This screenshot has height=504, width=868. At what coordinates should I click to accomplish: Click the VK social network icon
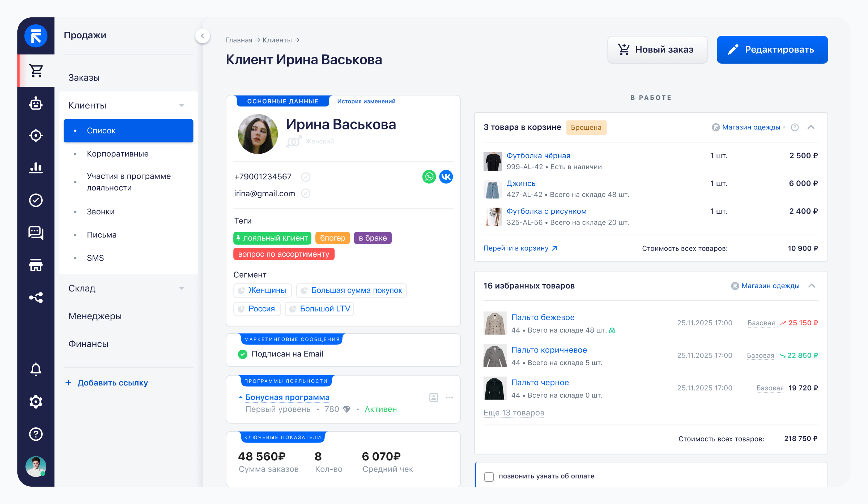click(x=446, y=177)
